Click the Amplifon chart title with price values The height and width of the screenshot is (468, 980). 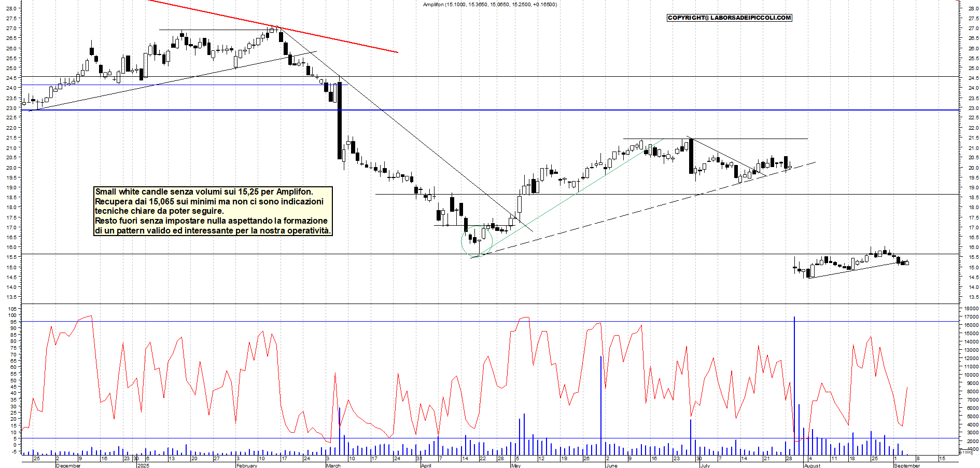click(490, 5)
